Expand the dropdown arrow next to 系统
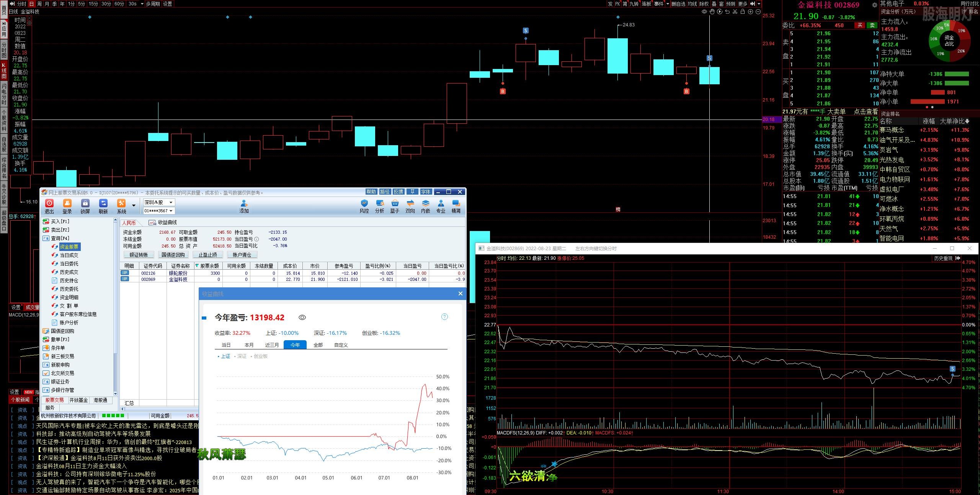The width and height of the screenshot is (980, 495). [x=134, y=206]
